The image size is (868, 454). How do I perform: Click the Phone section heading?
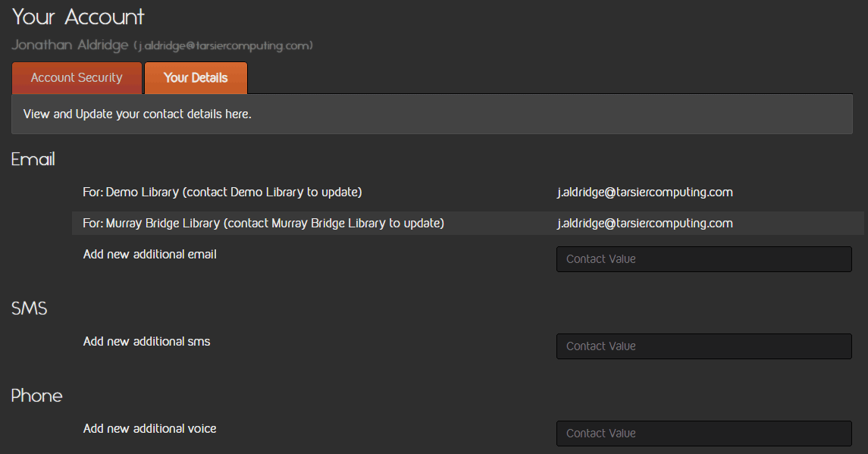(36, 396)
